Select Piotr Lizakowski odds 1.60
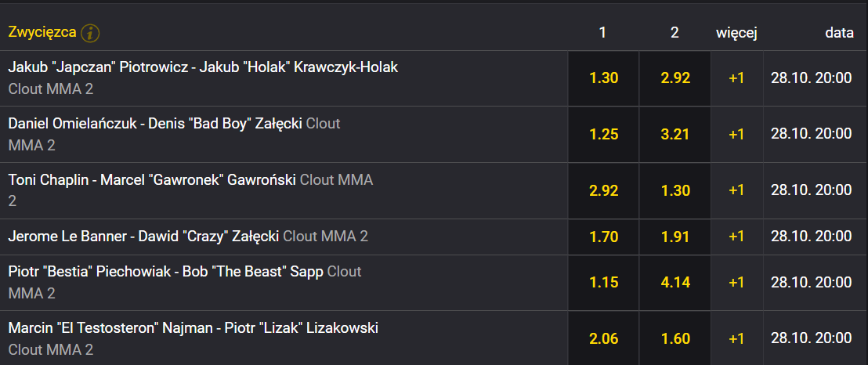Screen dimensions: 868x365 point(675,338)
